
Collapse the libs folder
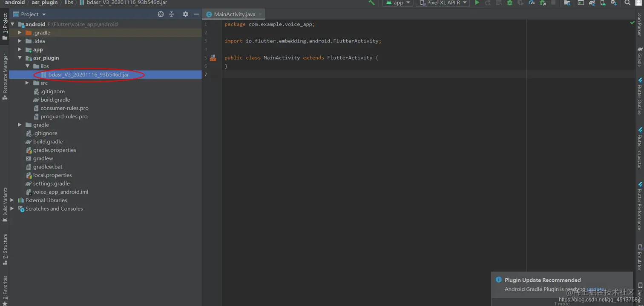click(27, 66)
